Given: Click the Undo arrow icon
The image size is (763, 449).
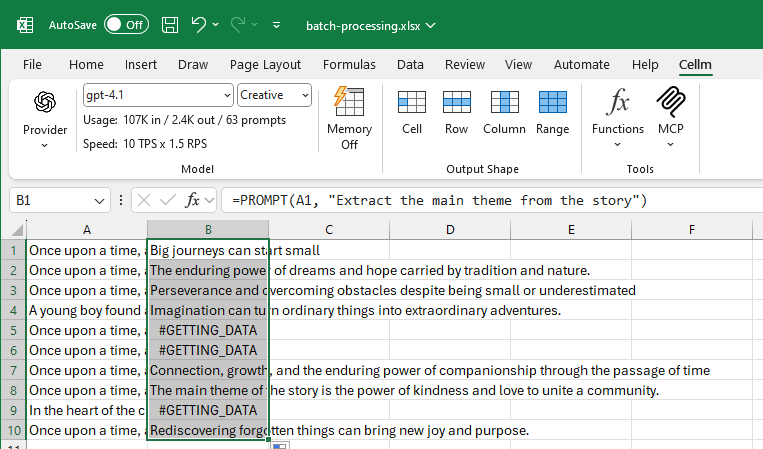Looking at the screenshot, I should coord(199,24).
